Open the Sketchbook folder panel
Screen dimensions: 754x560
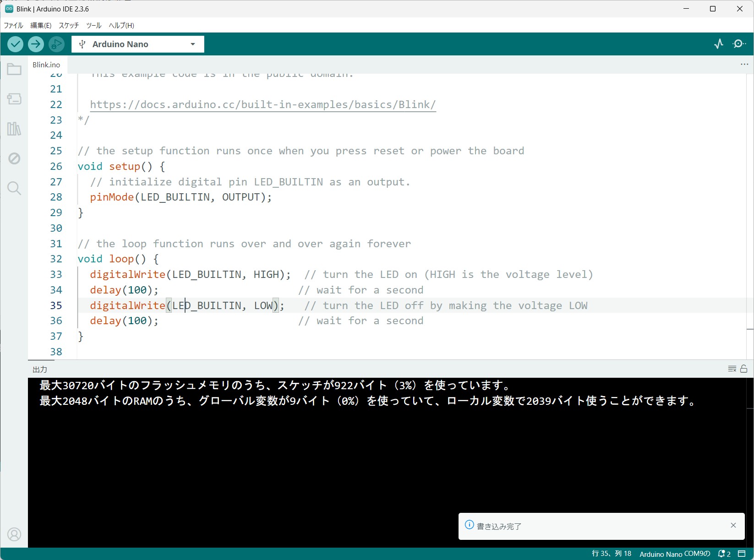(14, 69)
